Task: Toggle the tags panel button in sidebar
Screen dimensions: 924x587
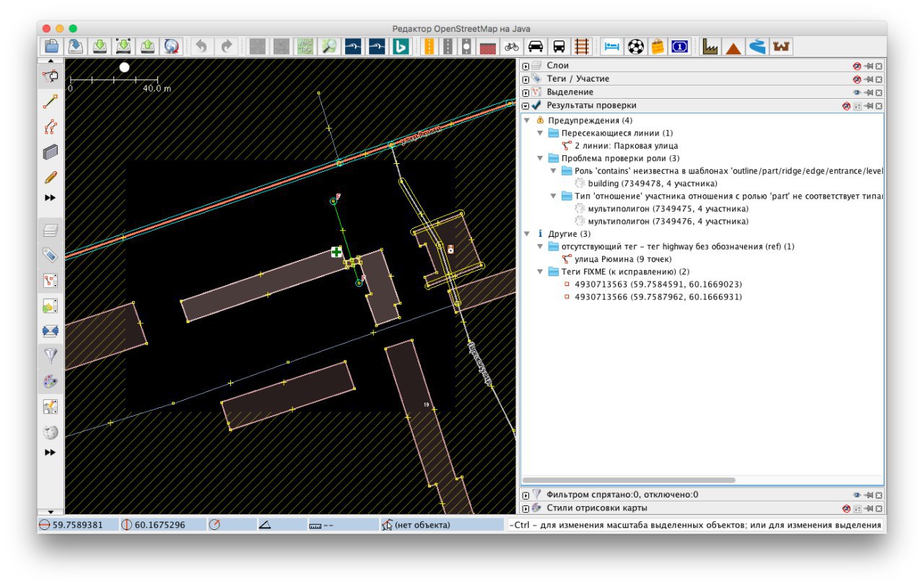Action: tap(51, 255)
